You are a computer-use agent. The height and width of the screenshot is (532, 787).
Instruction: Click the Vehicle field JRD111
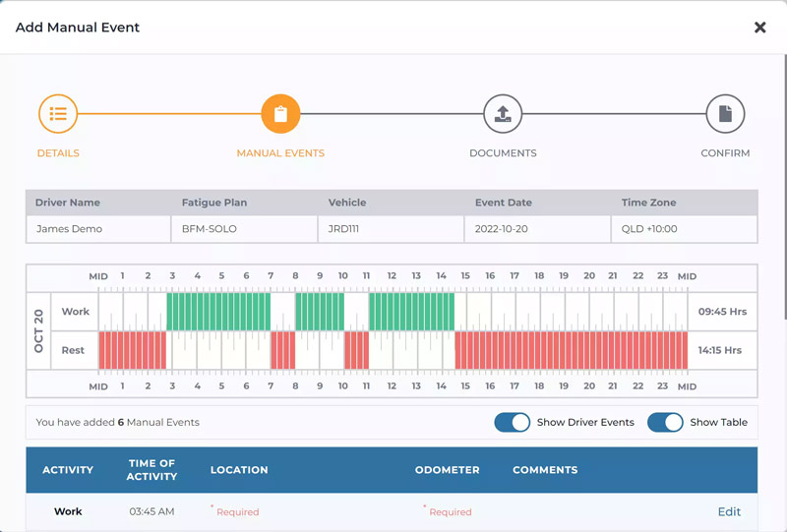[391, 229]
